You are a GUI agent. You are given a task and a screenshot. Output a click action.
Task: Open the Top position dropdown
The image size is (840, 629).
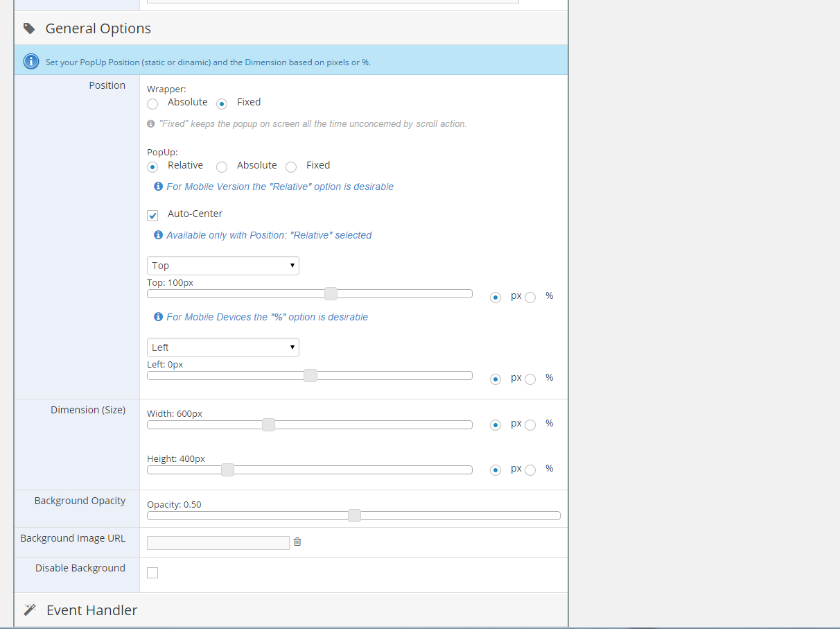(x=222, y=266)
